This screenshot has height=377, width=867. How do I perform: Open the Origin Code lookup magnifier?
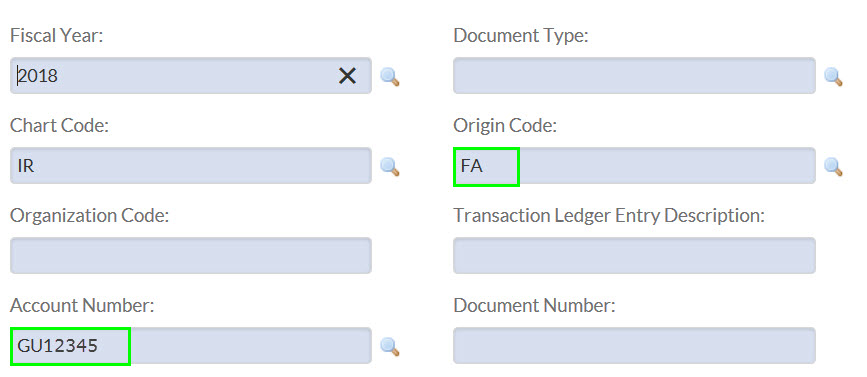point(833,166)
